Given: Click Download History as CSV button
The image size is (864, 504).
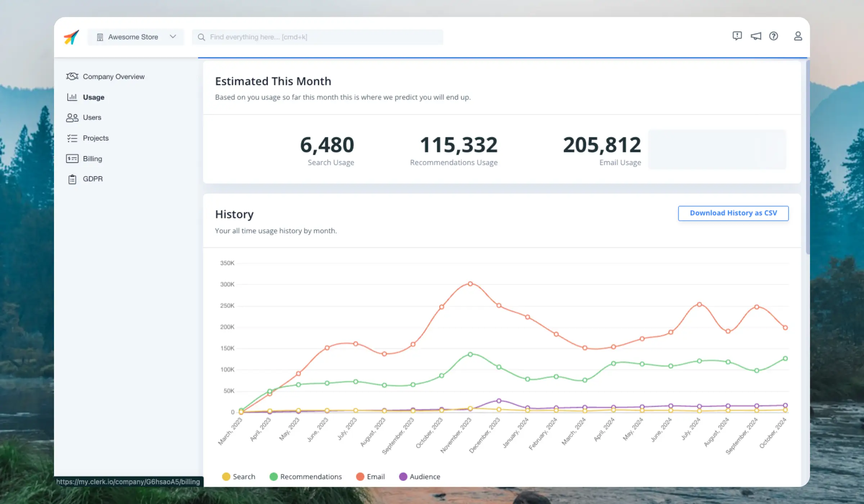Looking at the screenshot, I should (733, 213).
